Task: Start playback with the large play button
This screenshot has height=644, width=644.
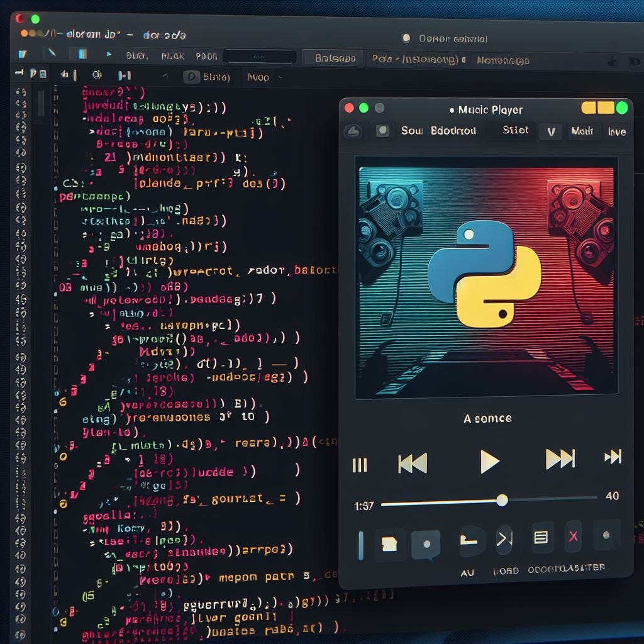Action: (x=489, y=462)
